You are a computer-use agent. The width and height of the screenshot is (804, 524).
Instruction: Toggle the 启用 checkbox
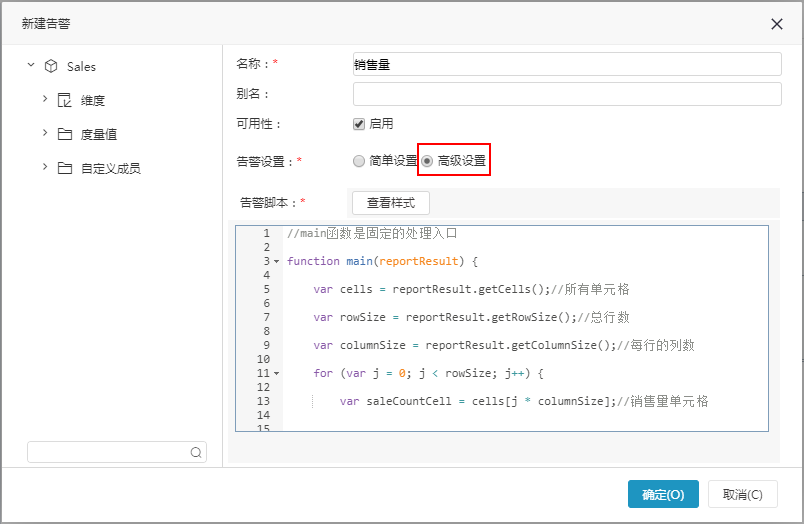[x=359, y=124]
